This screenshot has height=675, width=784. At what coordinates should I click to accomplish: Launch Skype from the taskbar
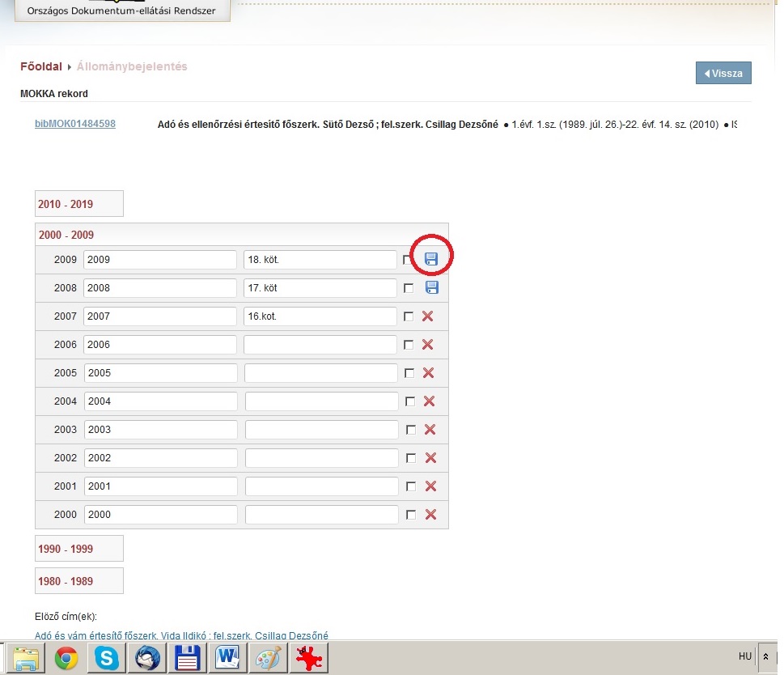click(106, 659)
